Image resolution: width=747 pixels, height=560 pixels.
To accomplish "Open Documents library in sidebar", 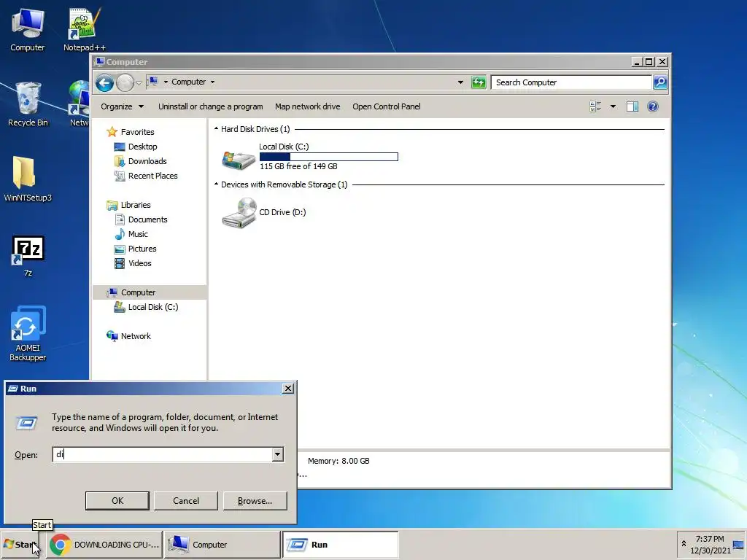I will click(147, 219).
